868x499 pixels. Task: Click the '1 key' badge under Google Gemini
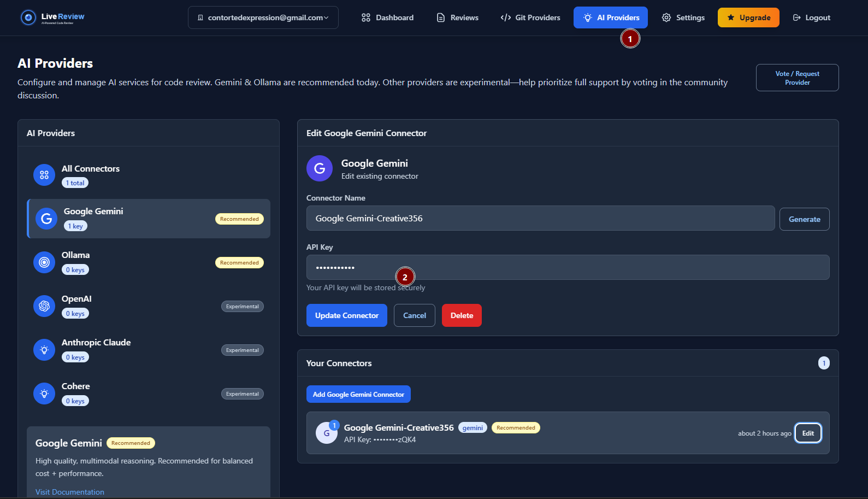tap(75, 226)
